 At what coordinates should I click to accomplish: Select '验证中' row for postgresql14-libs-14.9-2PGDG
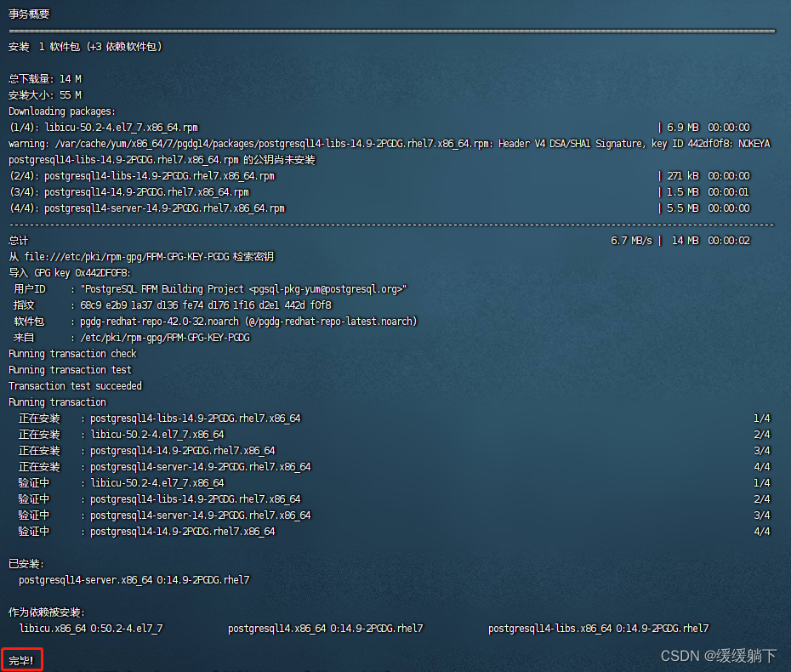click(x=395, y=499)
